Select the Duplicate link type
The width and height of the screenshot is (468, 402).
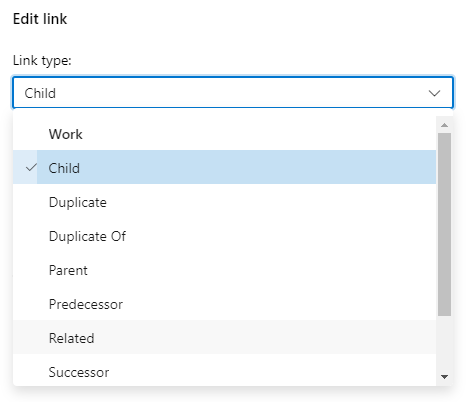pos(224,202)
